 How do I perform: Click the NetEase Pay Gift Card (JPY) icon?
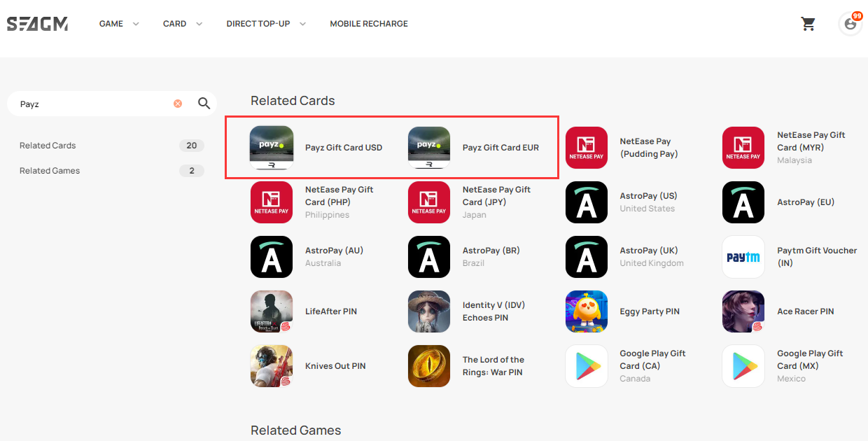[429, 202]
